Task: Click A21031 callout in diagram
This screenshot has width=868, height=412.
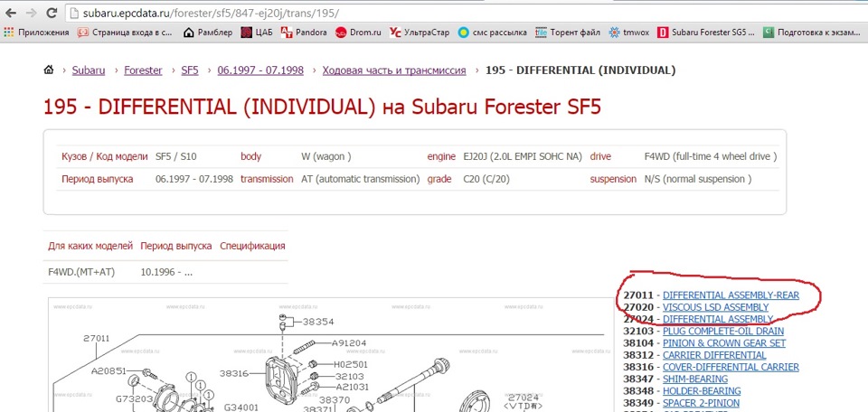Action: 352,387
